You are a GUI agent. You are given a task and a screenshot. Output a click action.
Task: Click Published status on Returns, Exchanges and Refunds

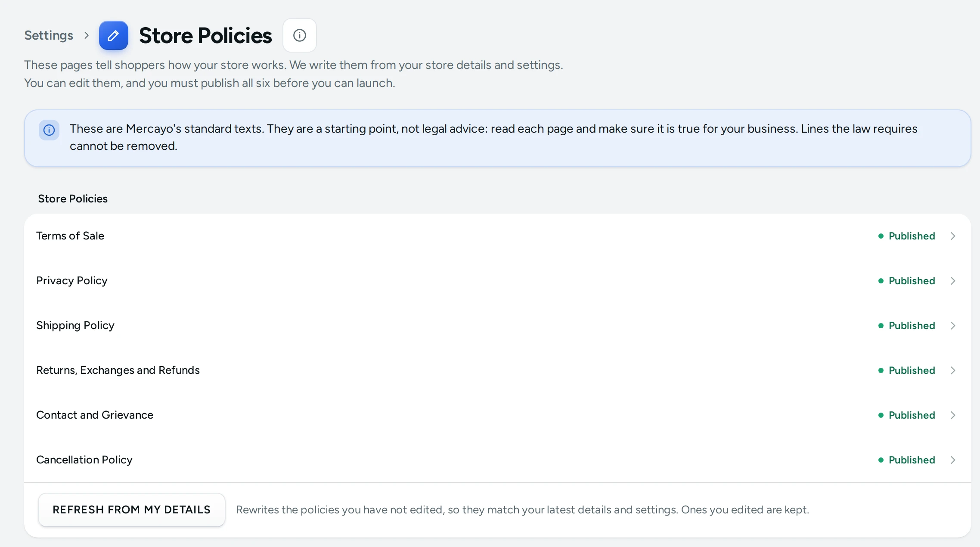pyautogui.click(x=906, y=370)
